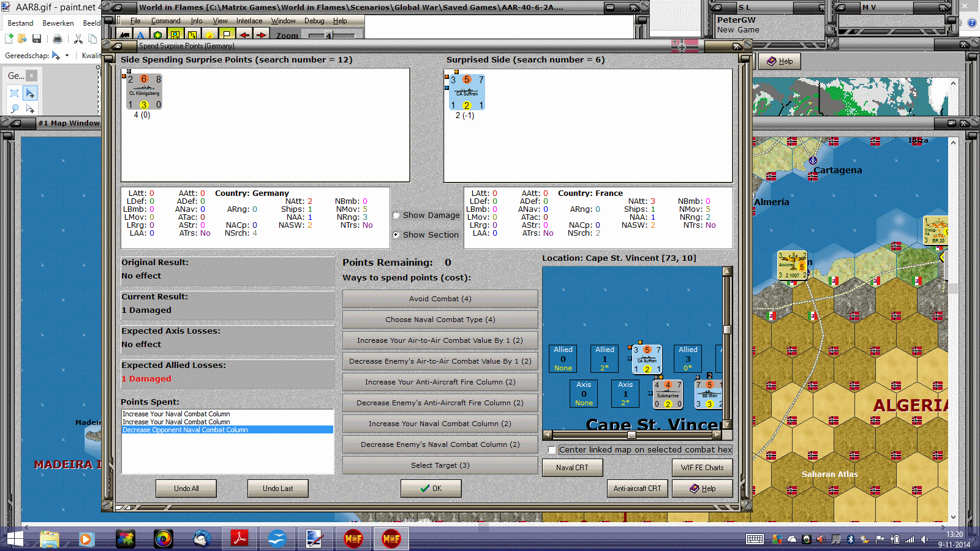Open the Bewerken menu in paint.net
Image resolution: width=980 pixels, height=551 pixels.
click(58, 23)
